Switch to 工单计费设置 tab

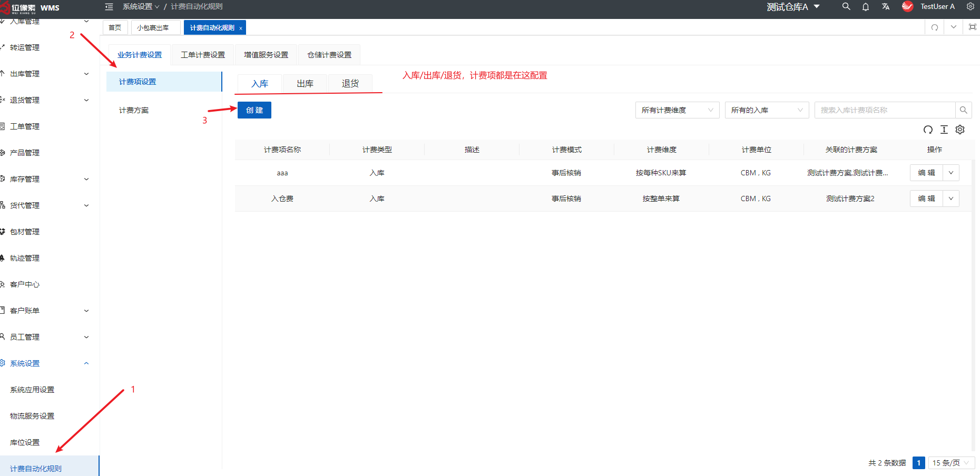click(203, 55)
